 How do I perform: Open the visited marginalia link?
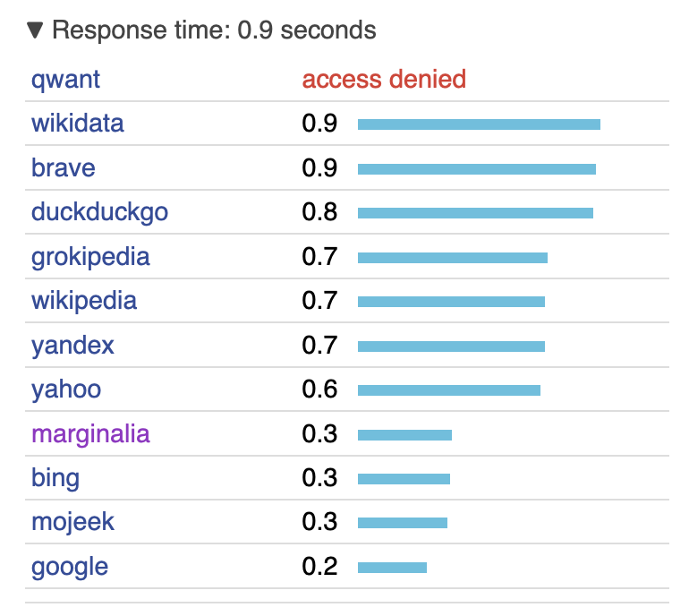(x=90, y=434)
